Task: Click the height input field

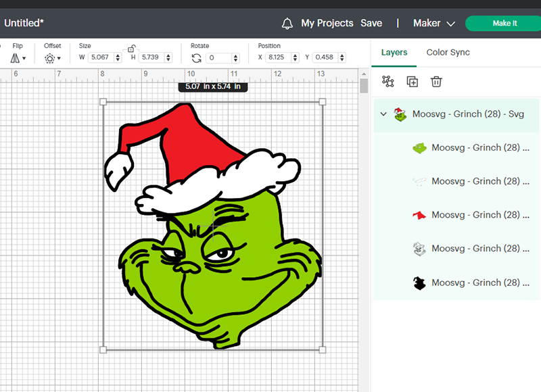Action: 151,57
